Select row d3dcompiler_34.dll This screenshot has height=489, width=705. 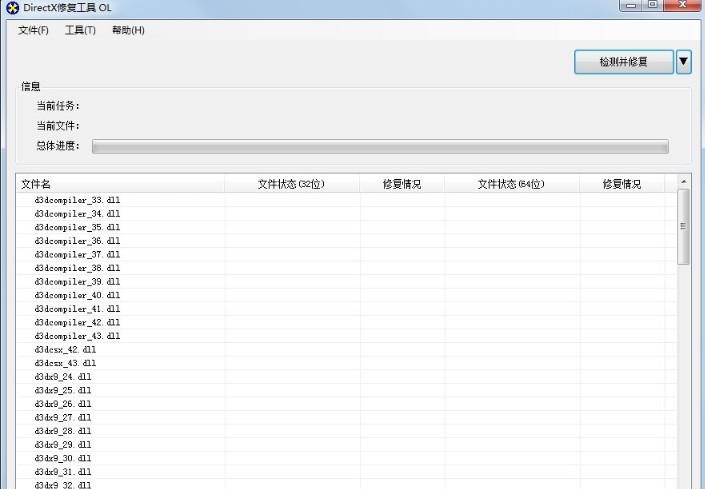coord(347,213)
